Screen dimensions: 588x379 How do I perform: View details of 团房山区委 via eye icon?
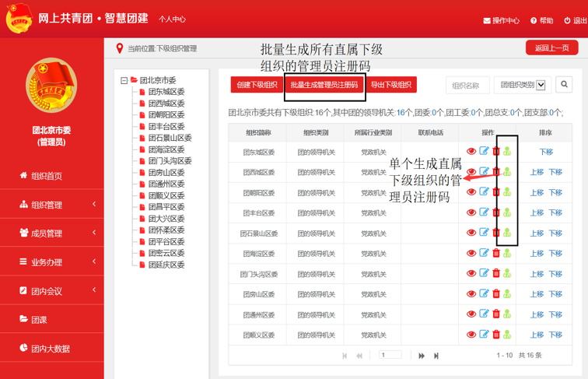click(x=471, y=294)
